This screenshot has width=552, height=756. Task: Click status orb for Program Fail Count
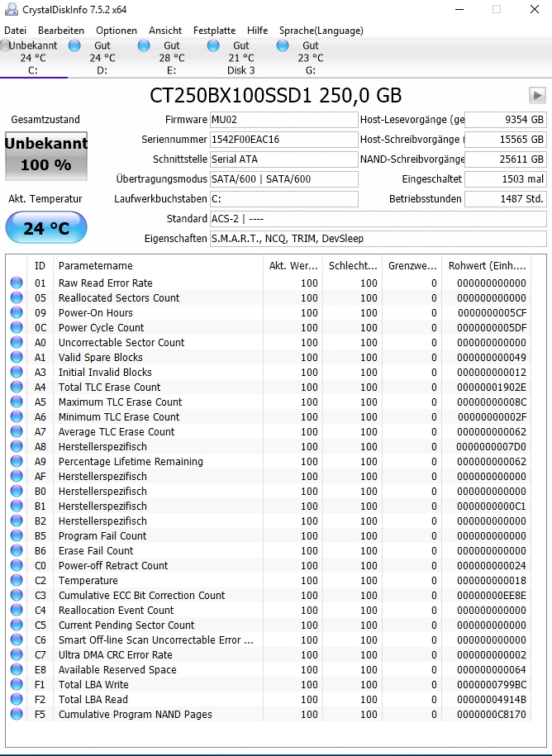click(x=17, y=535)
